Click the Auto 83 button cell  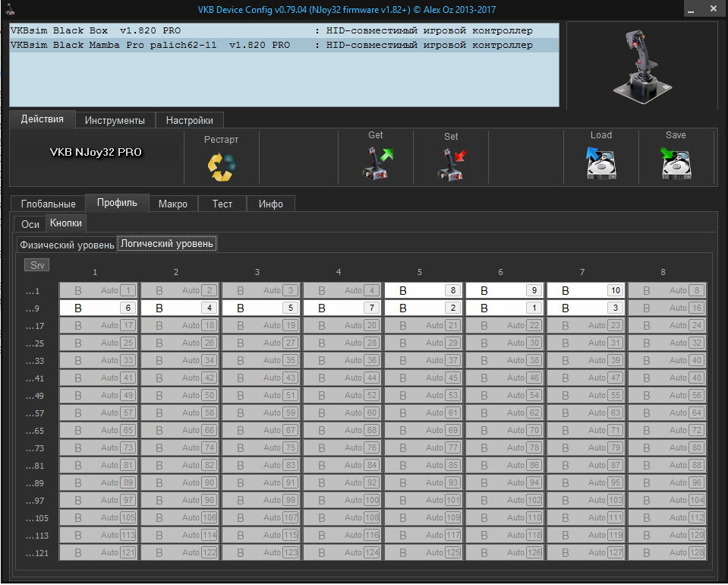click(x=261, y=465)
